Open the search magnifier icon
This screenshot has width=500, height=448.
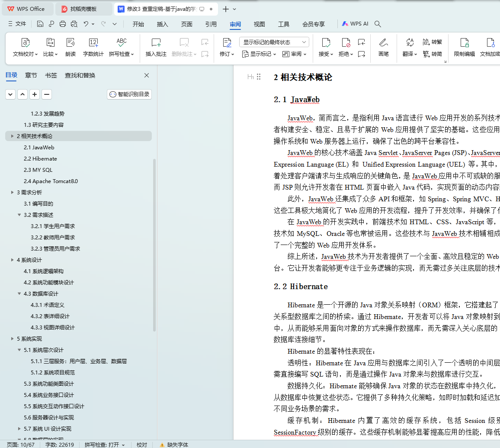(378, 24)
